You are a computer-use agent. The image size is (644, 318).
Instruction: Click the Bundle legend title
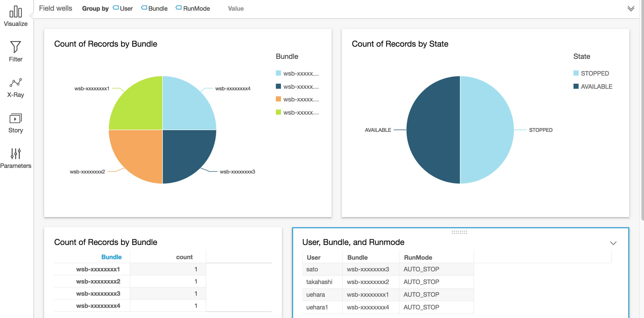tap(287, 56)
